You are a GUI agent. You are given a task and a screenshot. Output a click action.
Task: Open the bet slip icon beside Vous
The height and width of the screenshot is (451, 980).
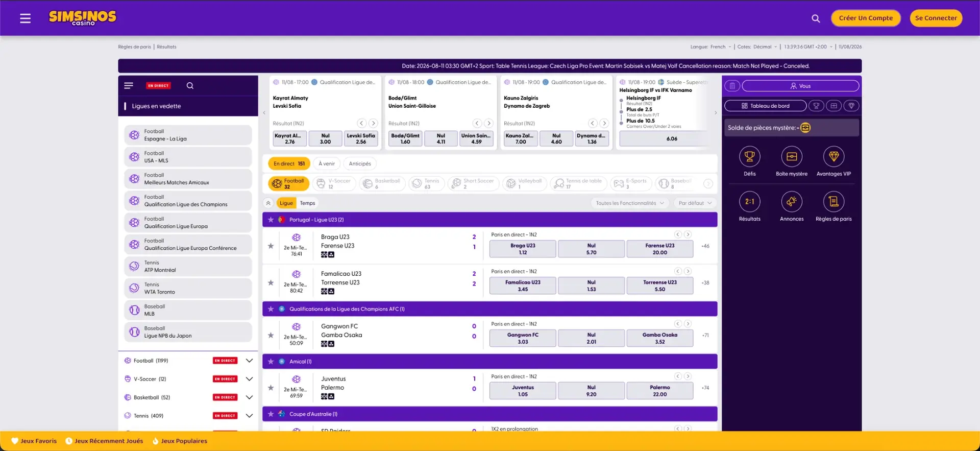click(732, 86)
